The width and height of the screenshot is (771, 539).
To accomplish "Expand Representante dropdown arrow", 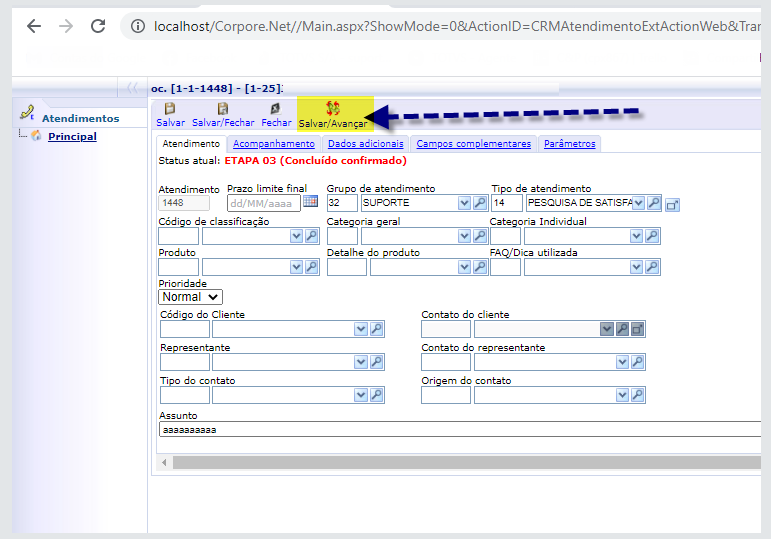I will pyautogui.click(x=361, y=362).
